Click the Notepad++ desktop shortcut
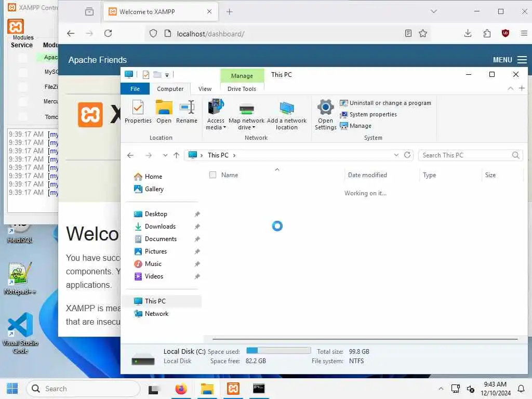The height and width of the screenshot is (399, 532). coord(20,278)
